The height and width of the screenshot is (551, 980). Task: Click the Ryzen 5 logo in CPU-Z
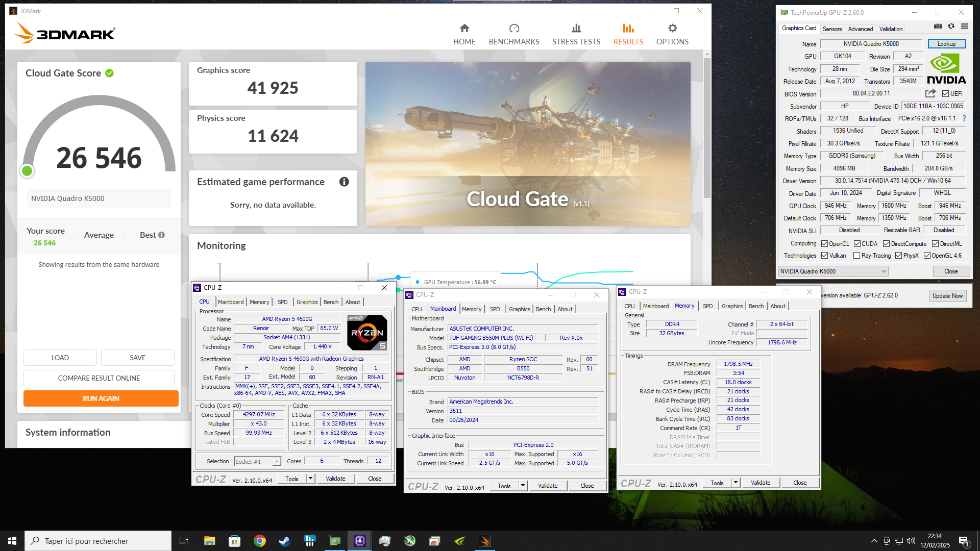pos(367,332)
